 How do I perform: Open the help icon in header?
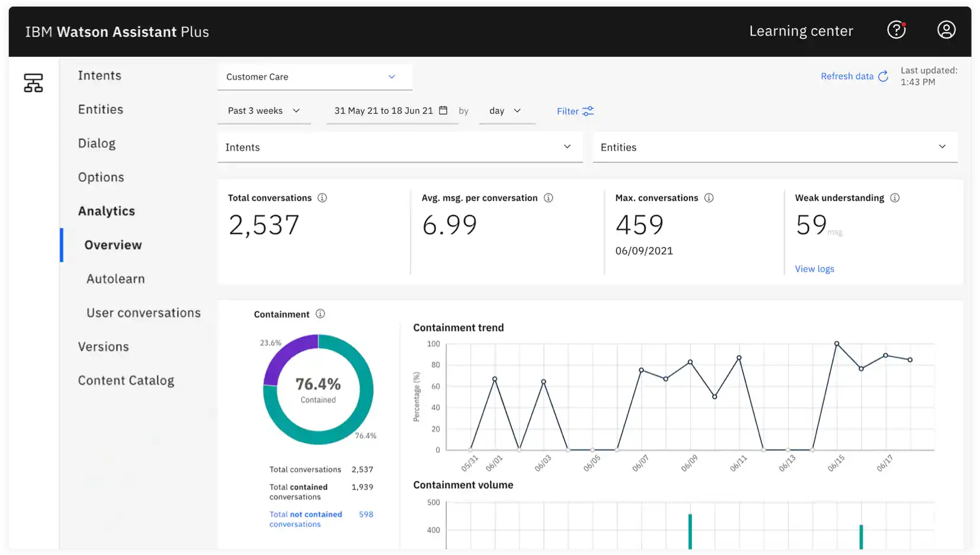tap(896, 30)
